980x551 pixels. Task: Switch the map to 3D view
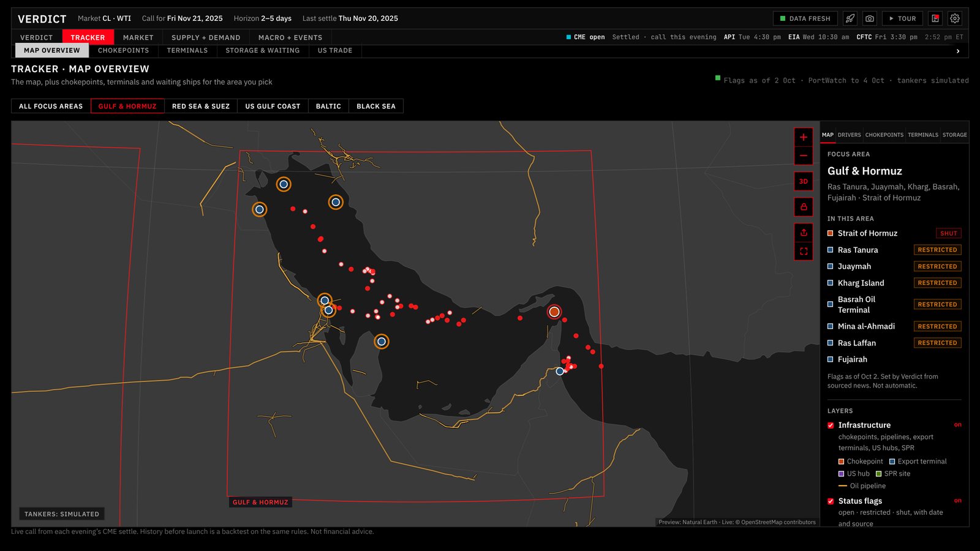pos(804,181)
